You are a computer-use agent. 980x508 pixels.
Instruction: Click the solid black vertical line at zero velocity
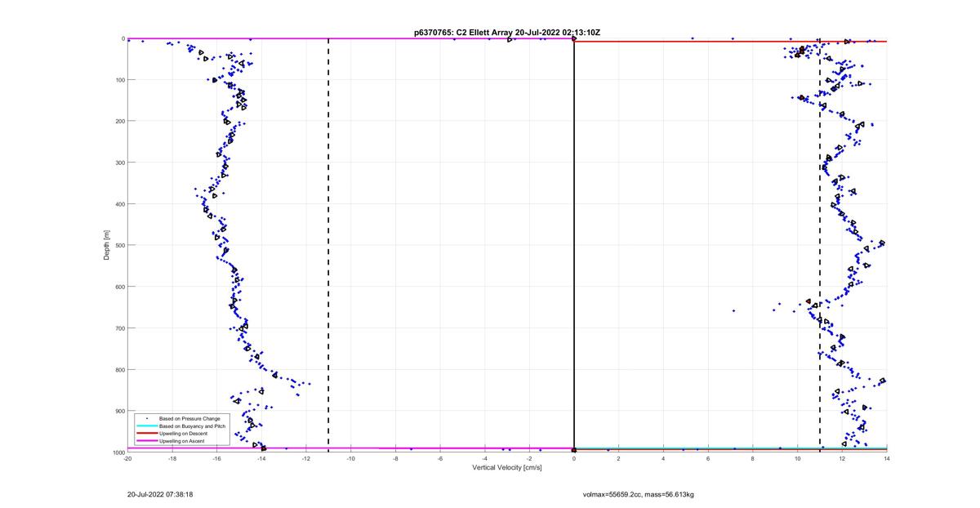(574, 245)
